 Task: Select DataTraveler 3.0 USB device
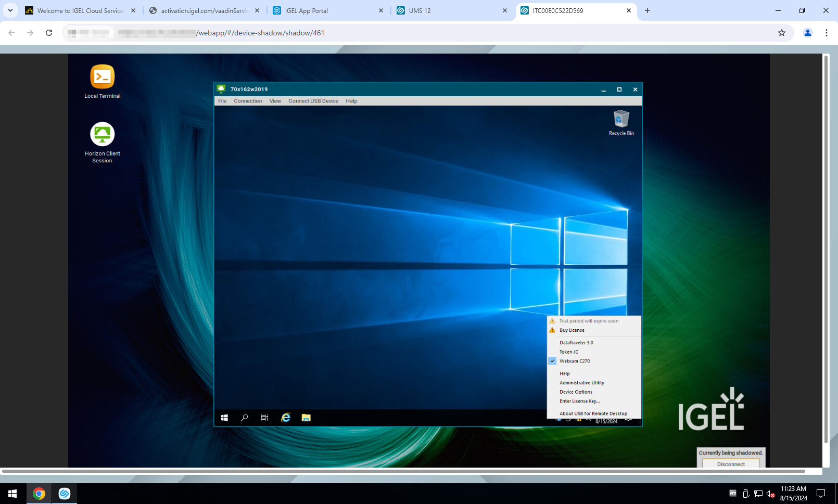click(576, 343)
